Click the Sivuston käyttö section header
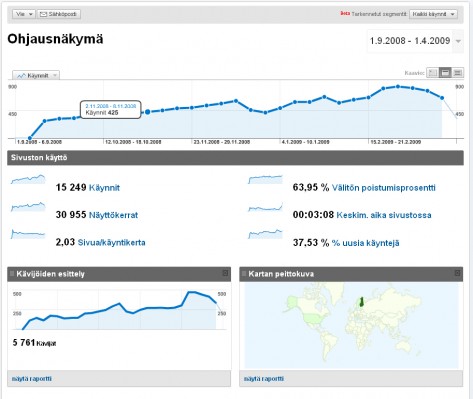The height and width of the screenshot is (399, 473). pyautogui.click(x=235, y=158)
